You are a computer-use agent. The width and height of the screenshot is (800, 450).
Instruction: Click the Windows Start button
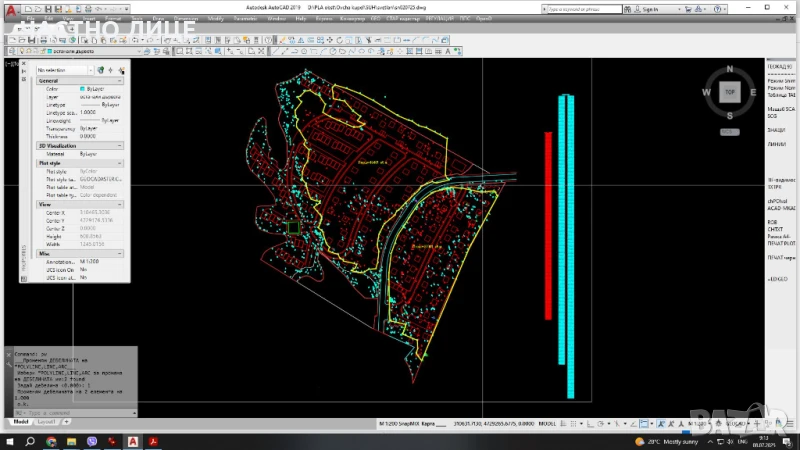click(x=8, y=441)
